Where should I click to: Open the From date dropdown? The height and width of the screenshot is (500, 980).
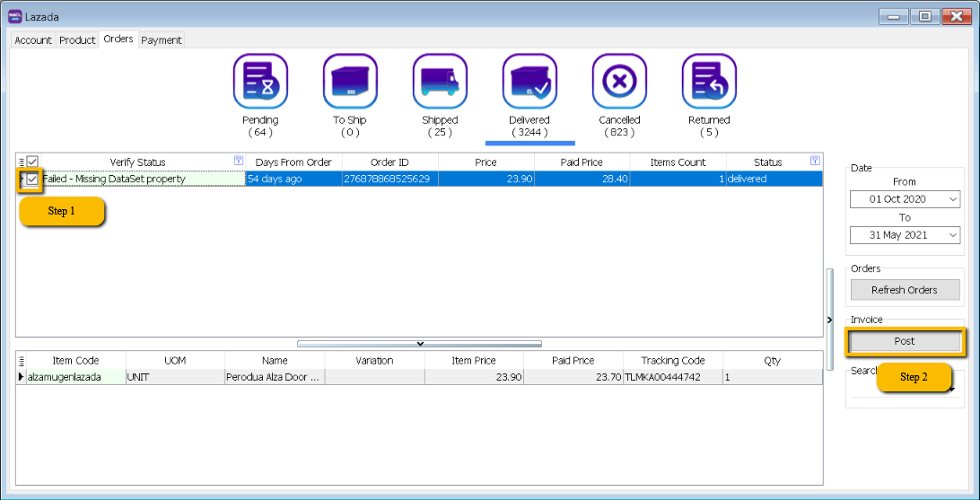[x=951, y=199]
